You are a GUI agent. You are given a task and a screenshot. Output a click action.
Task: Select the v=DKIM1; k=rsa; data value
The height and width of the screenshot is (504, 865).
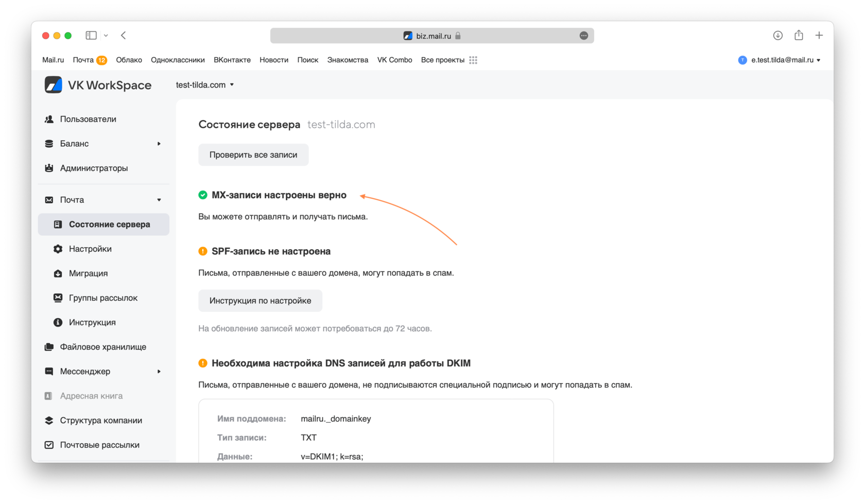(x=332, y=457)
